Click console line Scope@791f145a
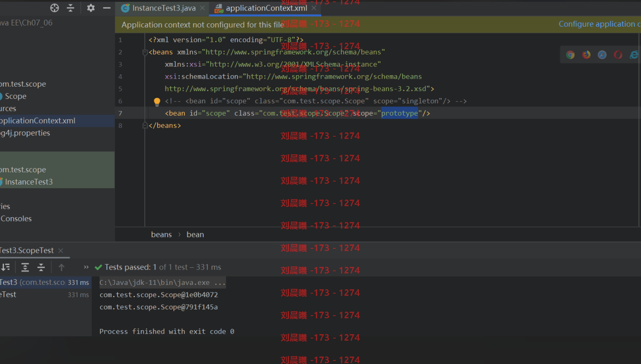This screenshot has height=364, width=641. coord(158,307)
